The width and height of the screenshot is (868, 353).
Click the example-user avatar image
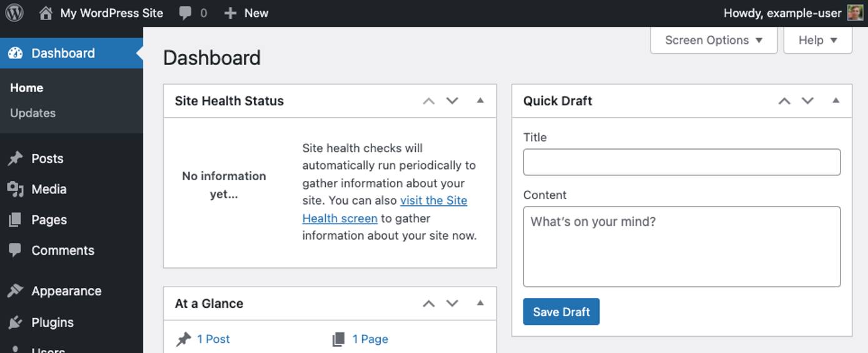click(x=855, y=13)
